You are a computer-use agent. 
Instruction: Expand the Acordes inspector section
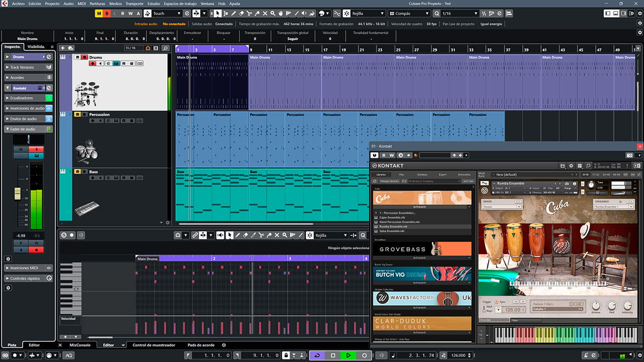coord(8,77)
